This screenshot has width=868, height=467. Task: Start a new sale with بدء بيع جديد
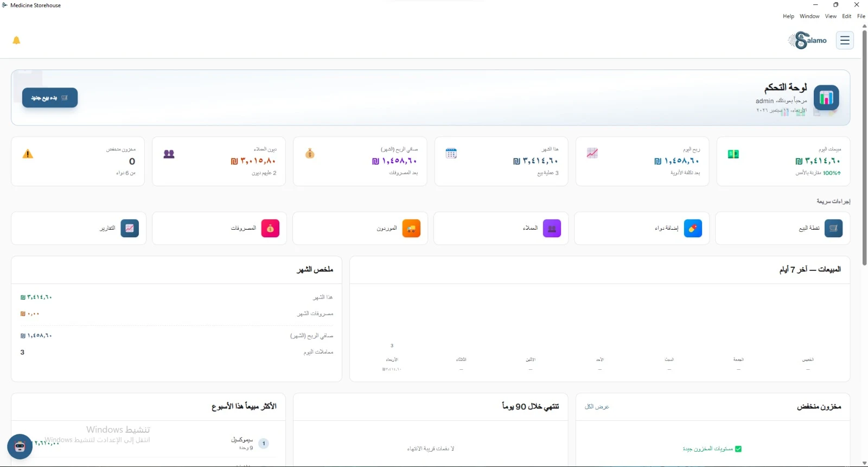(x=50, y=98)
